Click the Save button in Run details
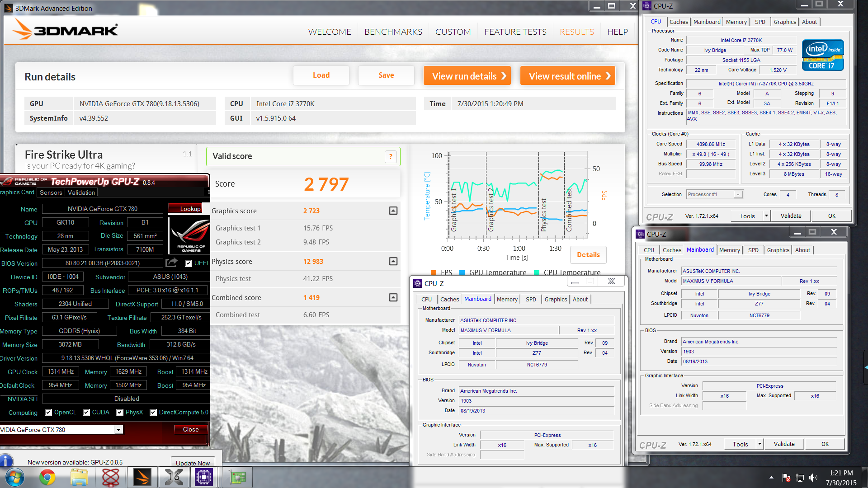The image size is (868, 488). [x=386, y=75]
